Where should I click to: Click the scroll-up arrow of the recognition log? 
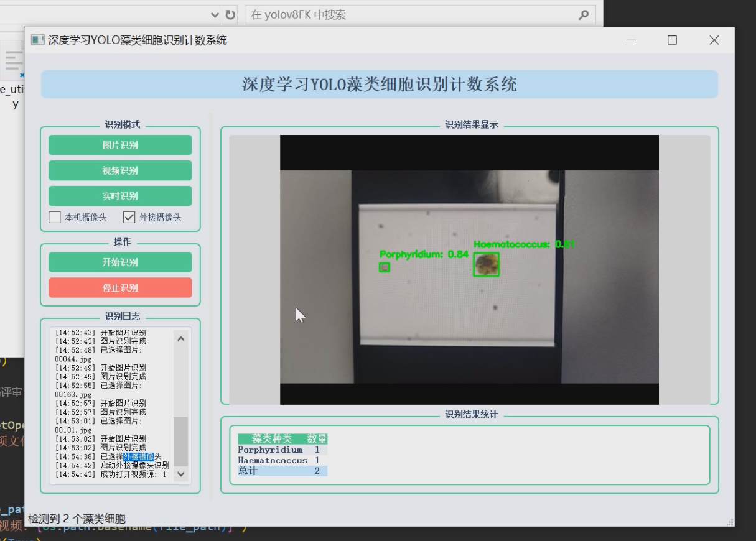tap(181, 338)
